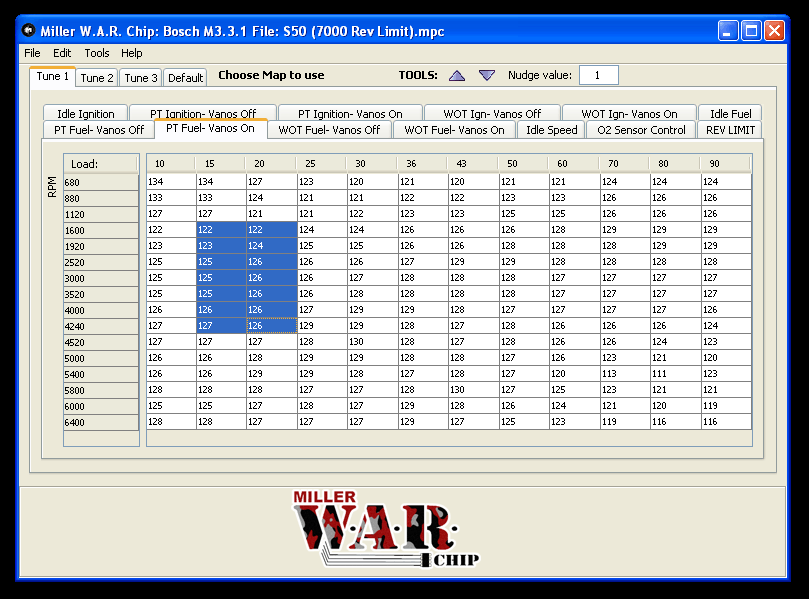Select the 680 RPM row header
The height and width of the screenshot is (599, 809).
tap(101, 182)
